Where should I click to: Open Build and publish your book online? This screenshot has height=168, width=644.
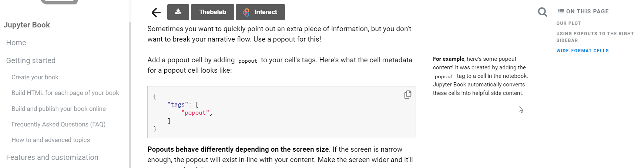58,109
